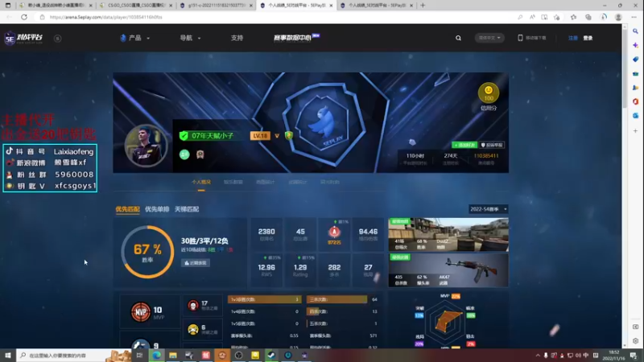
Task: Open the language selector dropdown
Action: 489,38
